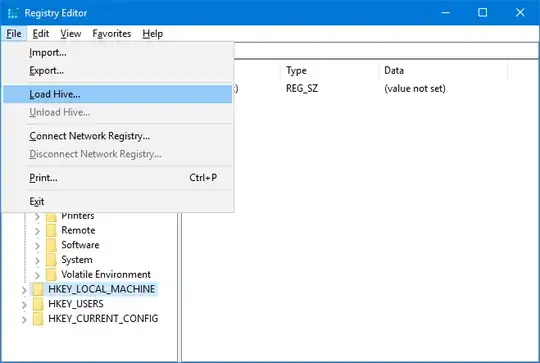This screenshot has height=363, width=540.
Task: Choose Print... from the File menu
Action: pos(117,178)
